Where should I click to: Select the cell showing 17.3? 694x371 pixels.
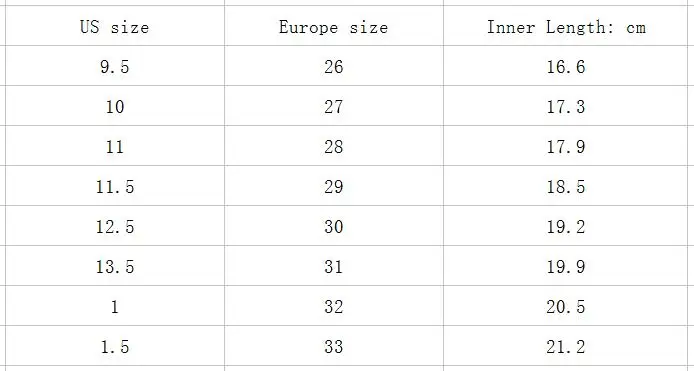[x=566, y=106]
